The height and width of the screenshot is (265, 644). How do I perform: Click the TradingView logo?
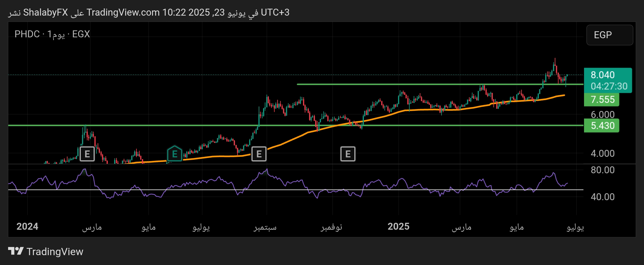pos(45,251)
